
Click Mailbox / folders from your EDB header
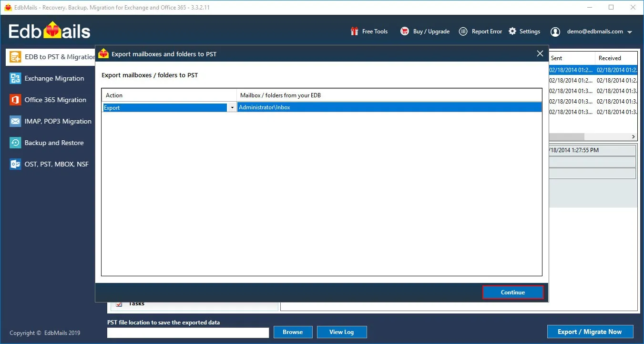[x=389, y=95]
